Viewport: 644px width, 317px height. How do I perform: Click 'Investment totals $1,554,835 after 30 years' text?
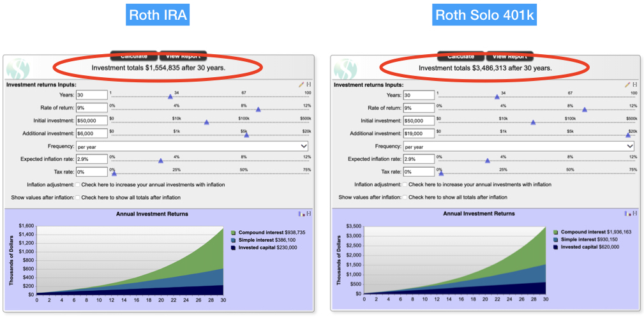(x=158, y=68)
